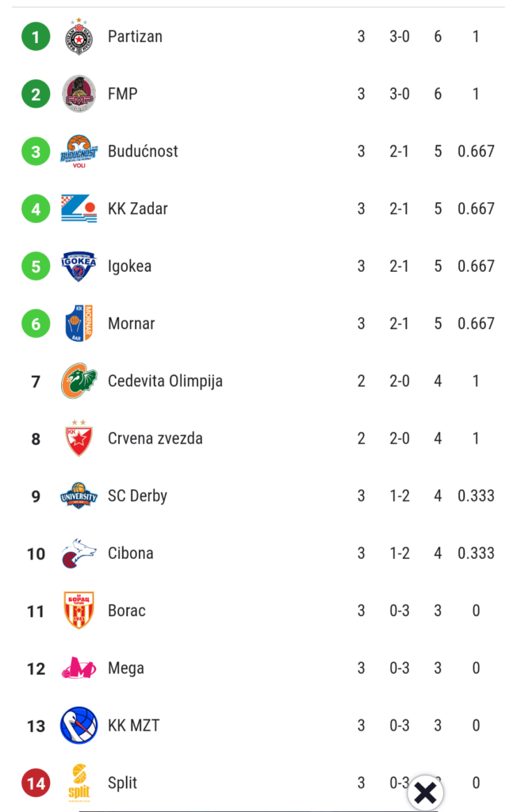
Task: Click the Crvena zvezda star crest
Action: click(x=79, y=438)
